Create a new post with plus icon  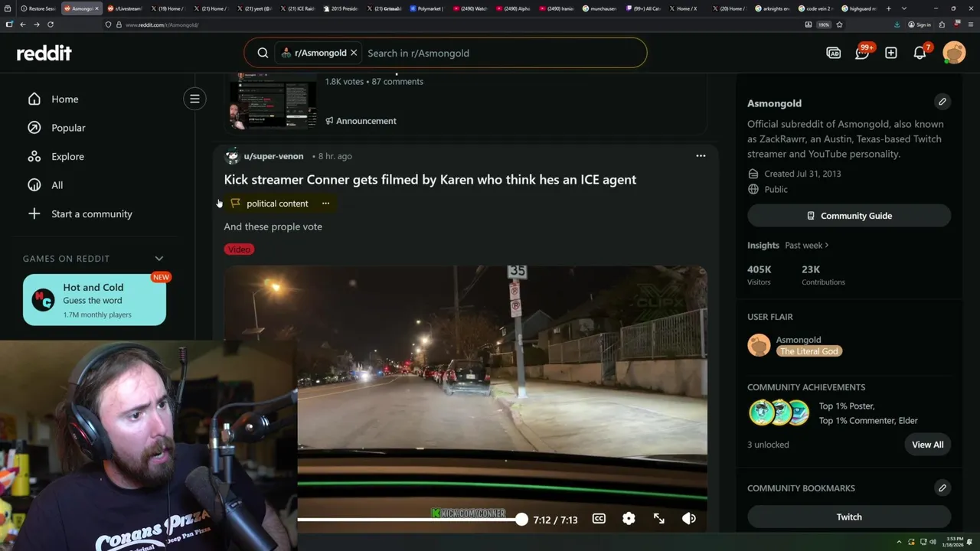pos(891,53)
